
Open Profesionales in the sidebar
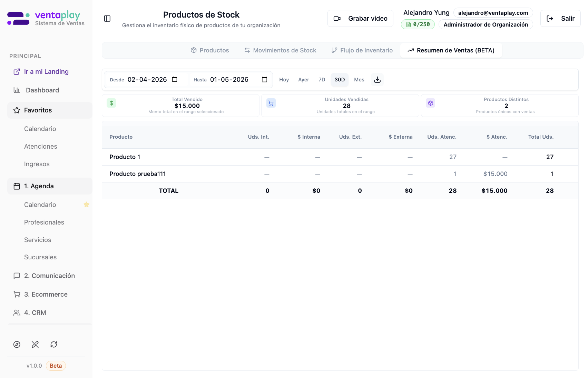coord(44,222)
